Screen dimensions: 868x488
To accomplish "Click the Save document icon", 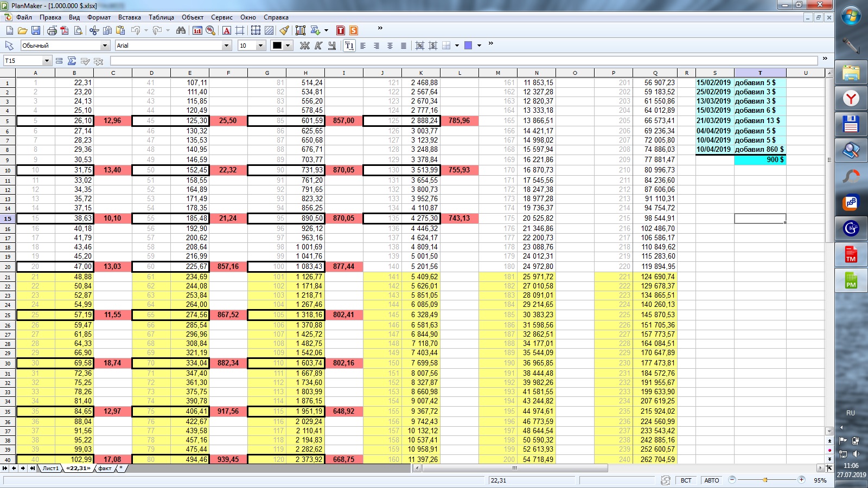I will [x=36, y=30].
